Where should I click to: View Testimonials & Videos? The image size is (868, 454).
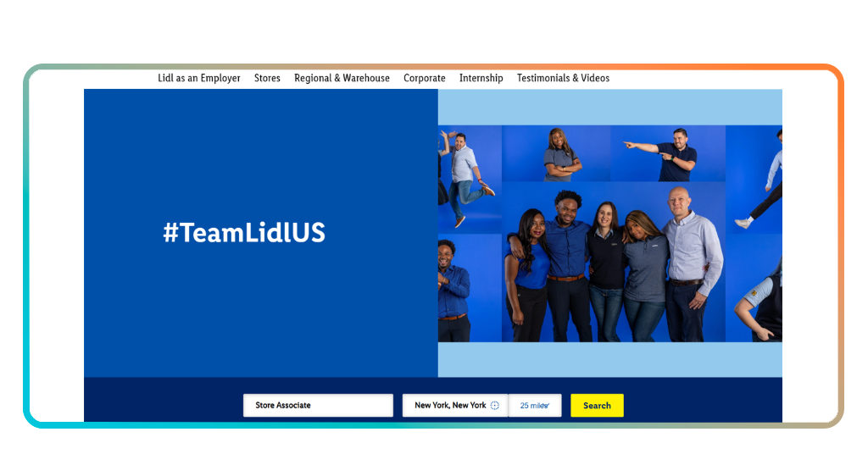tap(563, 78)
